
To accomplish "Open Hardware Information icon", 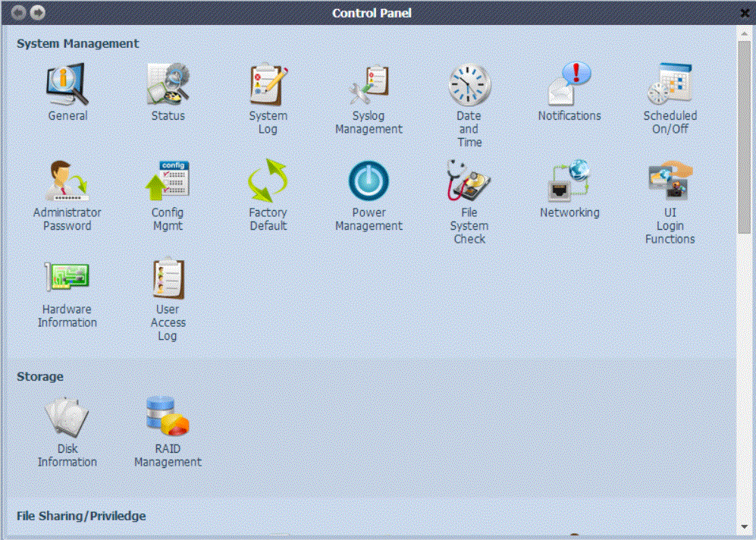I will [x=67, y=278].
